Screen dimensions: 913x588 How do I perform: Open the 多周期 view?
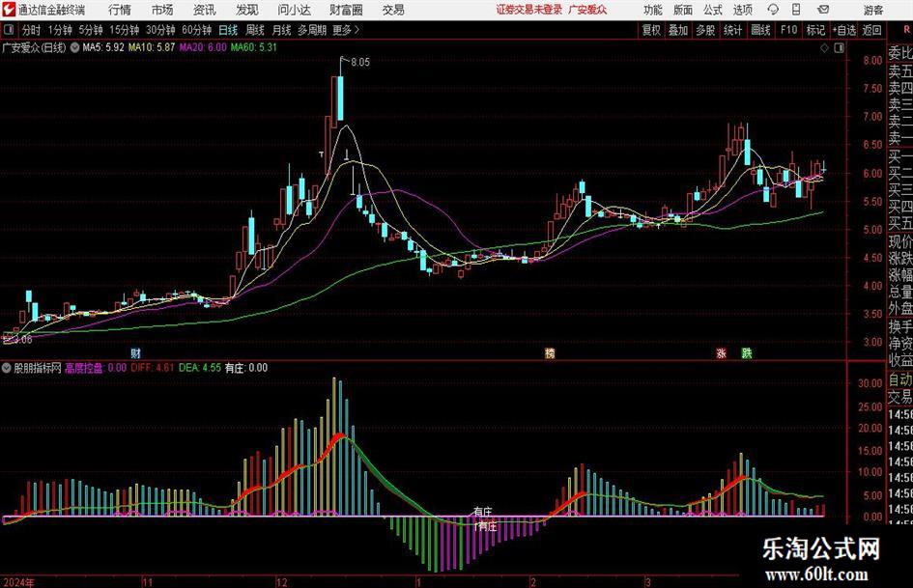(x=312, y=30)
